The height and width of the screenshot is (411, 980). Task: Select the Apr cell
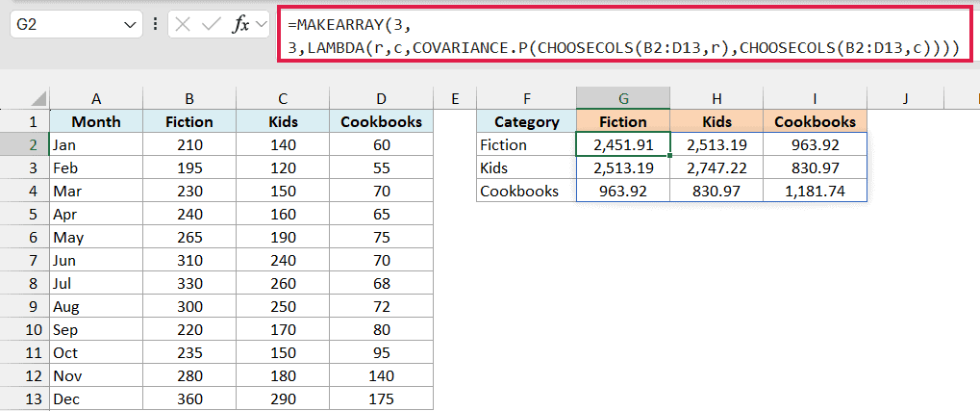(96, 214)
